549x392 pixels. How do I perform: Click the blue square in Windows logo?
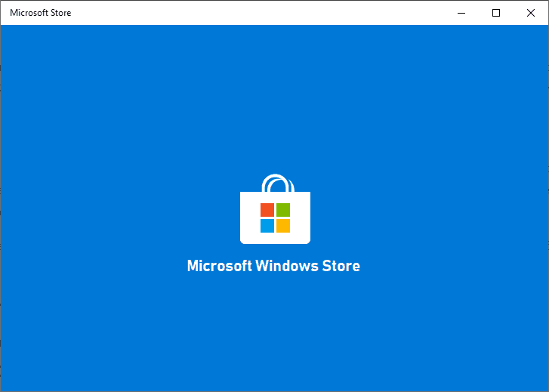(x=267, y=225)
